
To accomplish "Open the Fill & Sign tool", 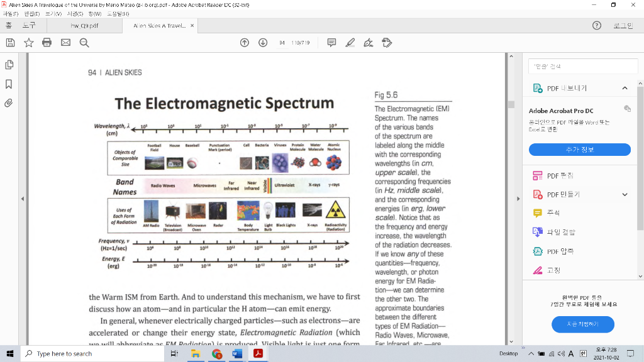I will click(368, 43).
